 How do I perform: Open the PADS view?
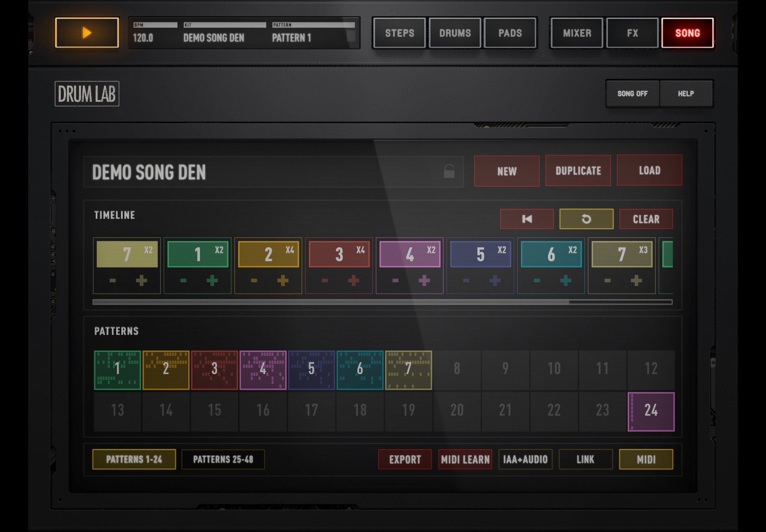pyautogui.click(x=510, y=33)
